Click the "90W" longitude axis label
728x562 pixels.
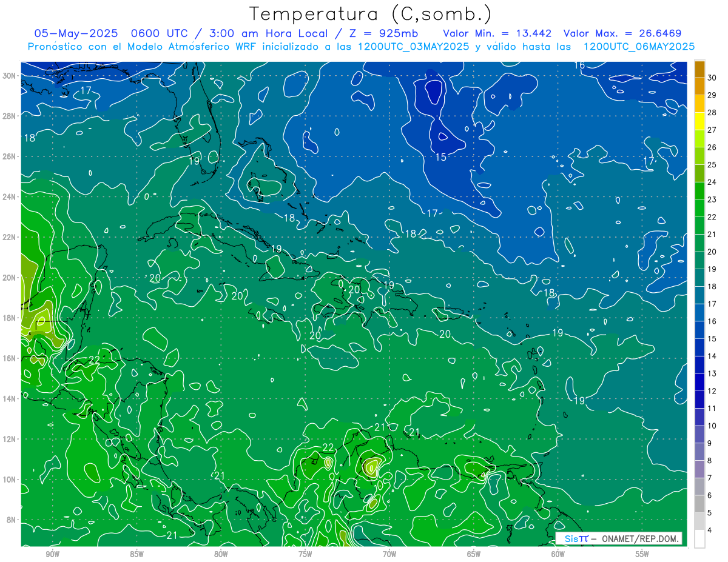[x=53, y=555]
